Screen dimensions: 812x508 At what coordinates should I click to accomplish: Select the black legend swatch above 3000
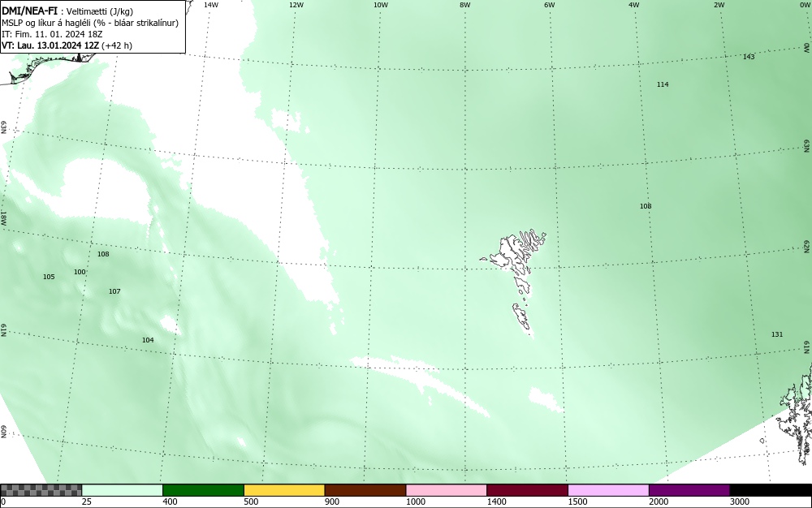(771, 490)
